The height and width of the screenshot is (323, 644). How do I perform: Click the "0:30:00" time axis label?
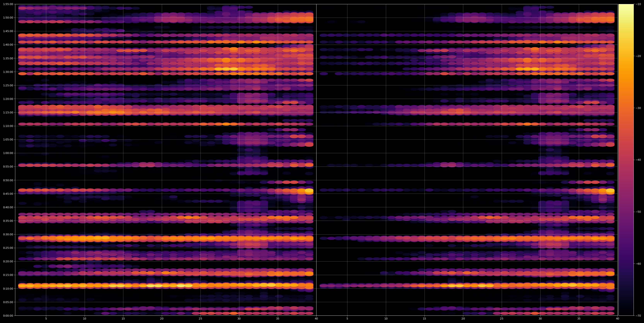point(8,234)
